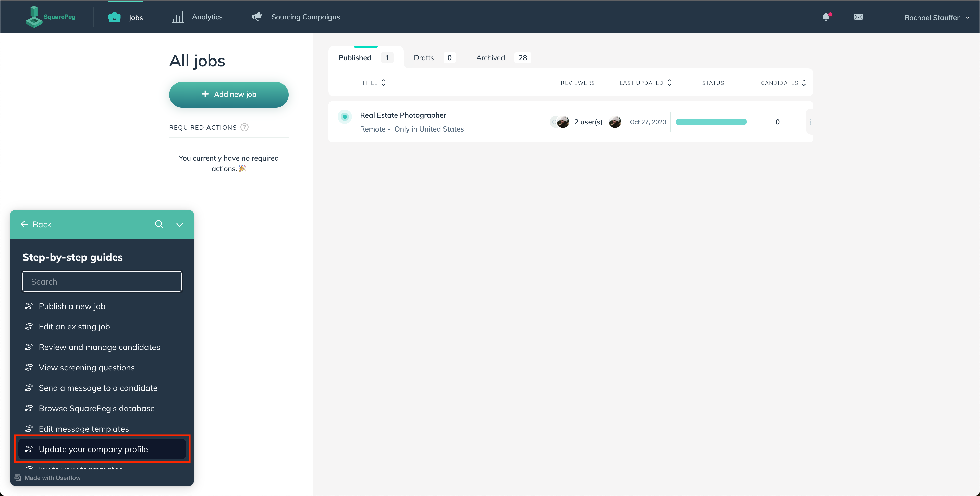Start the Edit an existing job guide

pos(102,327)
